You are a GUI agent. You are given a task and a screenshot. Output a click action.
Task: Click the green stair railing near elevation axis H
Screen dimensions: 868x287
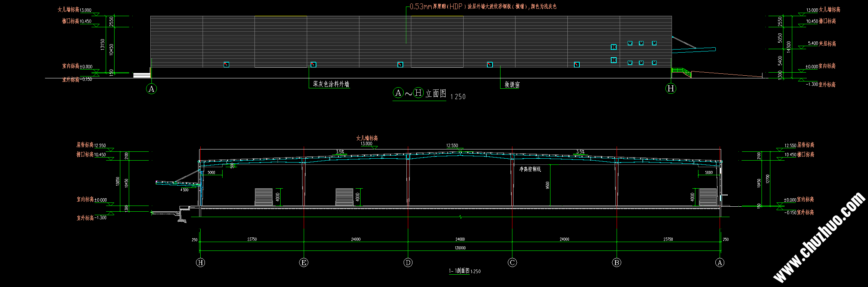click(x=681, y=72)
